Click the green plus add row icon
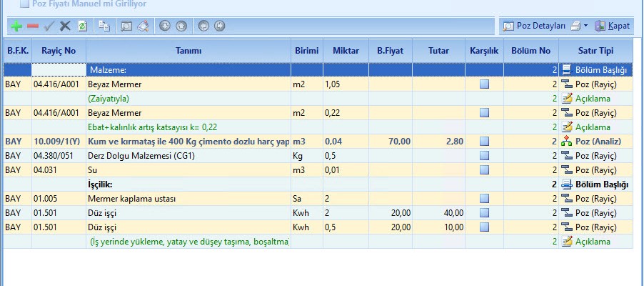The width and height of the screenshot is (644, 286). tap(16, 26)
